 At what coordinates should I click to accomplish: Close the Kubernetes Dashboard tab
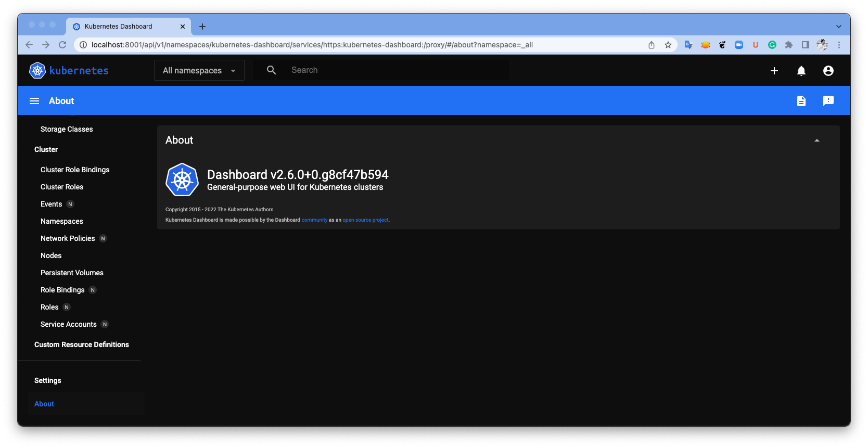click(183, 27)
